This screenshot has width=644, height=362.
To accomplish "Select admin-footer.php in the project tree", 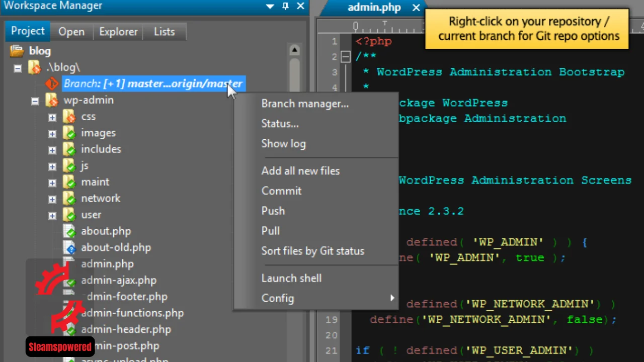I will click(x=124, y=297).
